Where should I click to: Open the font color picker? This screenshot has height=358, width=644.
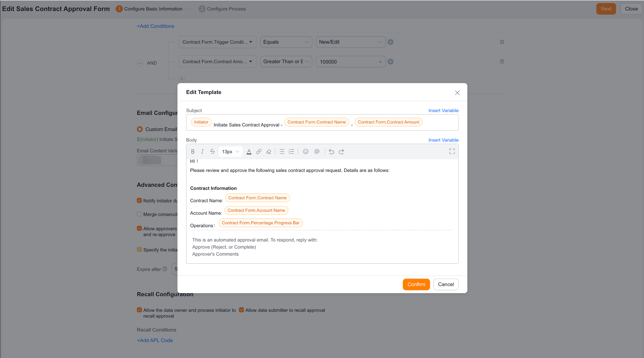[x=249, y=151]
